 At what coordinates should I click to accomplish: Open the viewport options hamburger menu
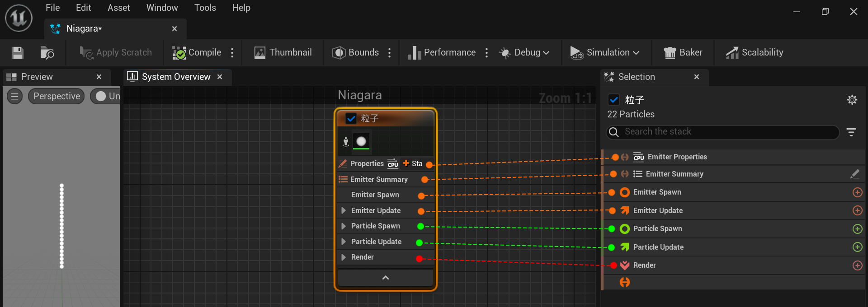tap(14, 96)
